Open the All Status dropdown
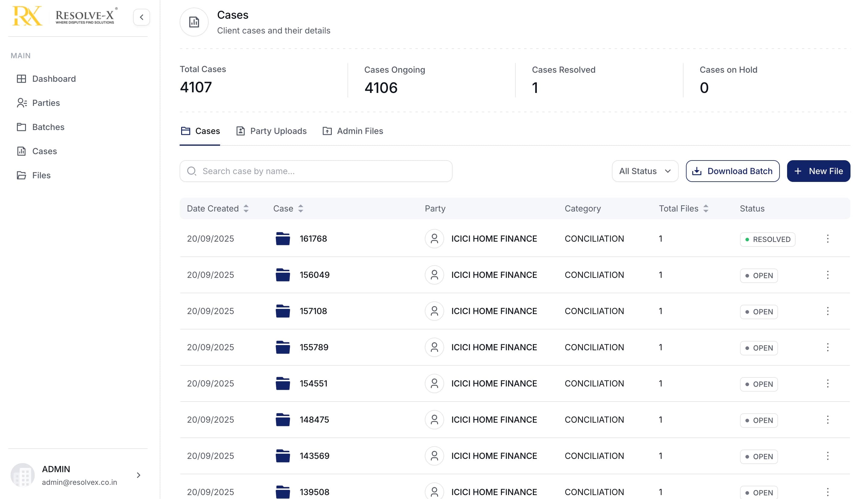Screen dimensions: 868x499 (645, 171)
